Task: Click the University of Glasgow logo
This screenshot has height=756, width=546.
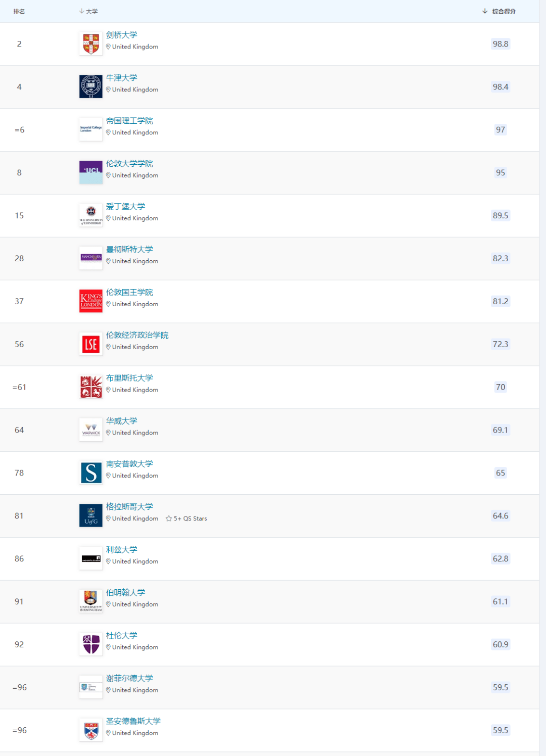Action: 91,515
